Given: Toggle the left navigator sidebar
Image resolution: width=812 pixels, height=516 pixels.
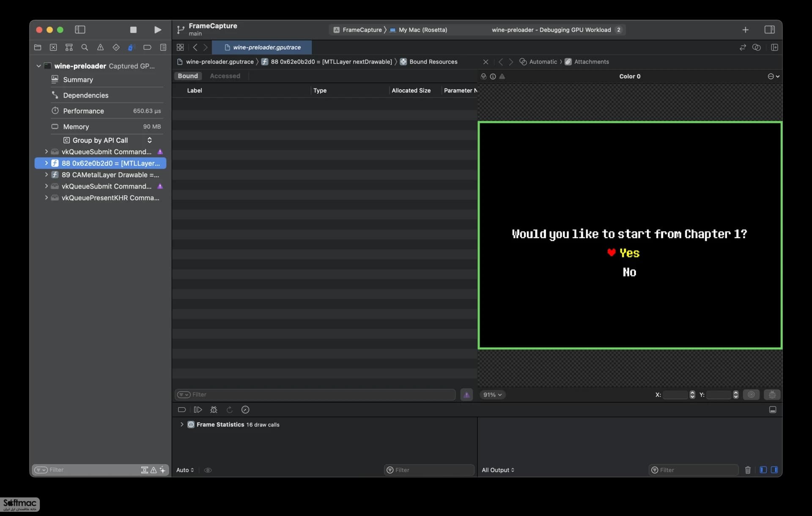Looking at the screenshot, I should (80, 30).
